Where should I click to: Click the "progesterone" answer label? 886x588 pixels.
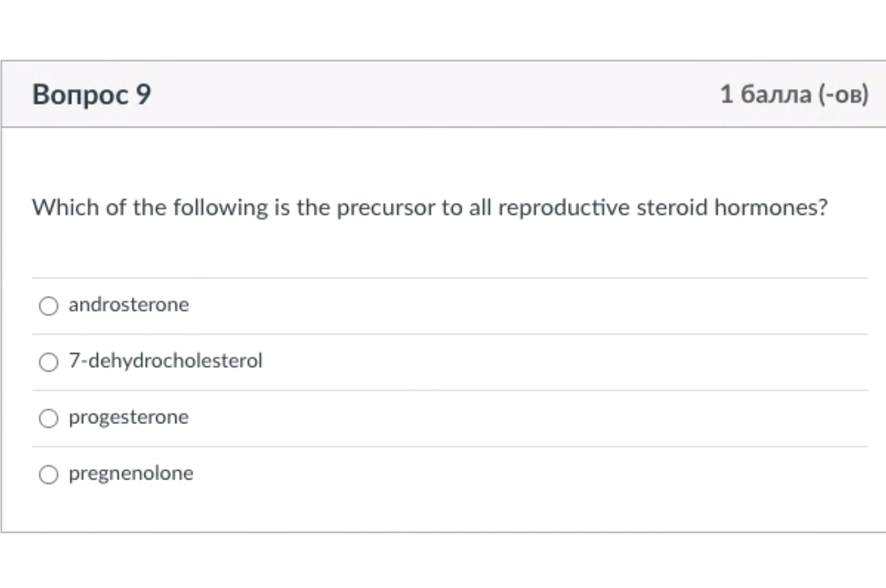(x=129, y=417)
